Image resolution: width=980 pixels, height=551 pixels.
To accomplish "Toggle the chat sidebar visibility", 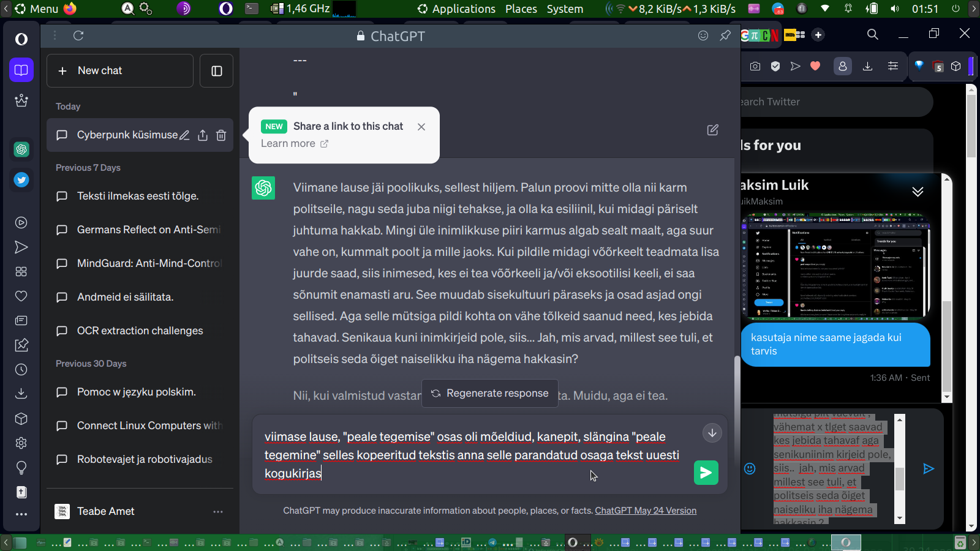I will (x=216, y=71).
